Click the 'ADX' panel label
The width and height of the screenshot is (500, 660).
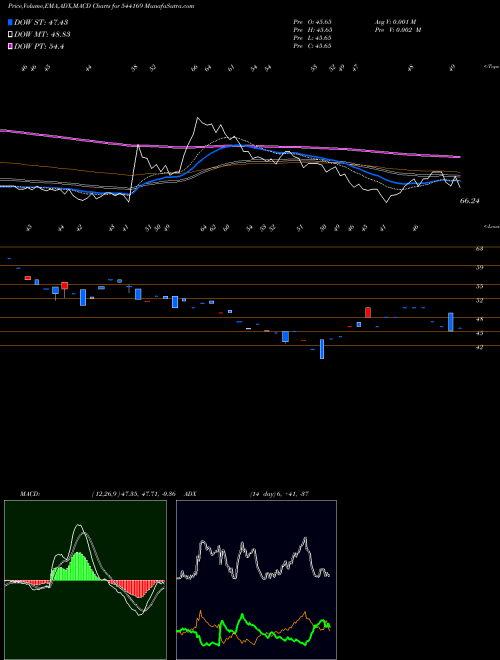tap(190, 494)
